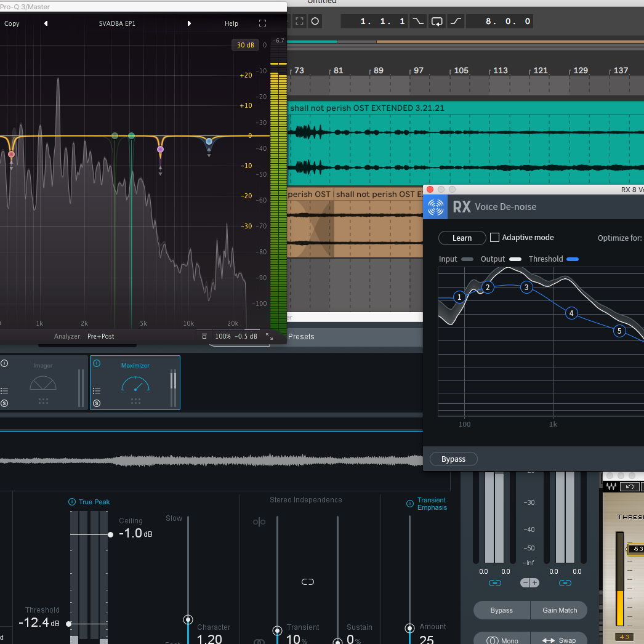Click the Learn button in RX De-noise
Image resolution: width=644 pixels, height=644 pixels.
(462, 238)
